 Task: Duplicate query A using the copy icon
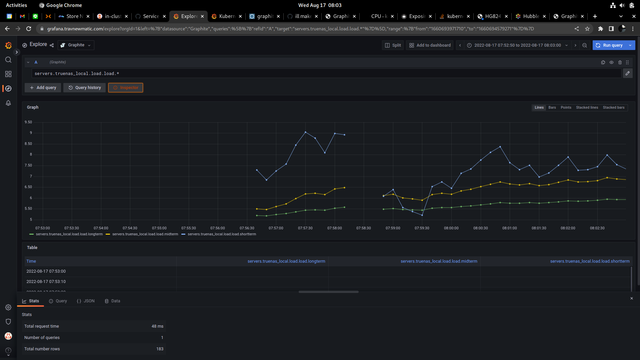(x=603, y=62)
